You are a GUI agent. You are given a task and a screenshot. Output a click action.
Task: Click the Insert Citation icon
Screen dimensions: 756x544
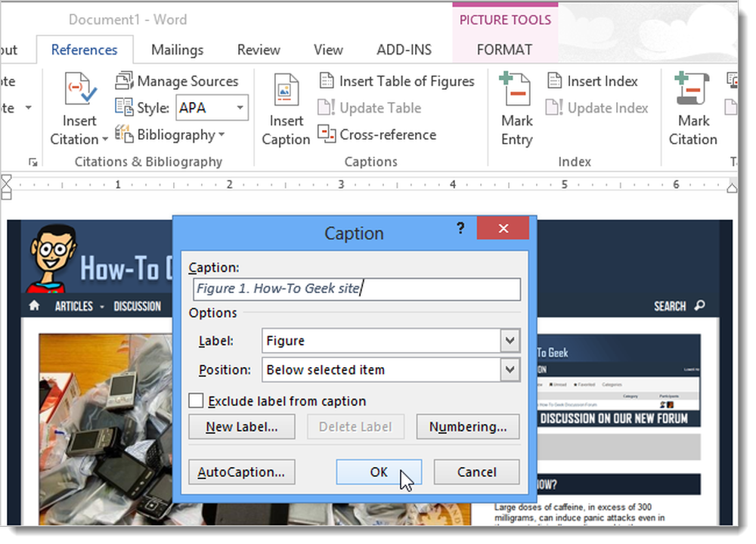tap(80, 88)
